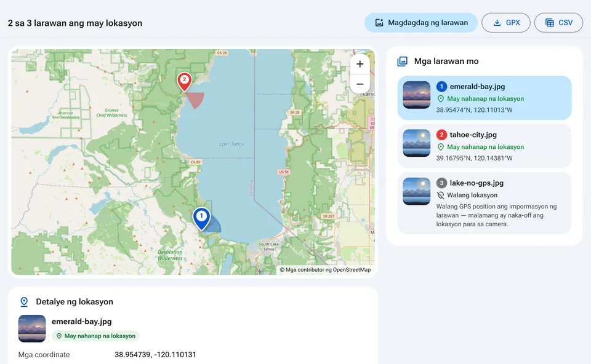Select emerald-bay.jpg thumbnail in photo list
591x364 pixels.
417,95
